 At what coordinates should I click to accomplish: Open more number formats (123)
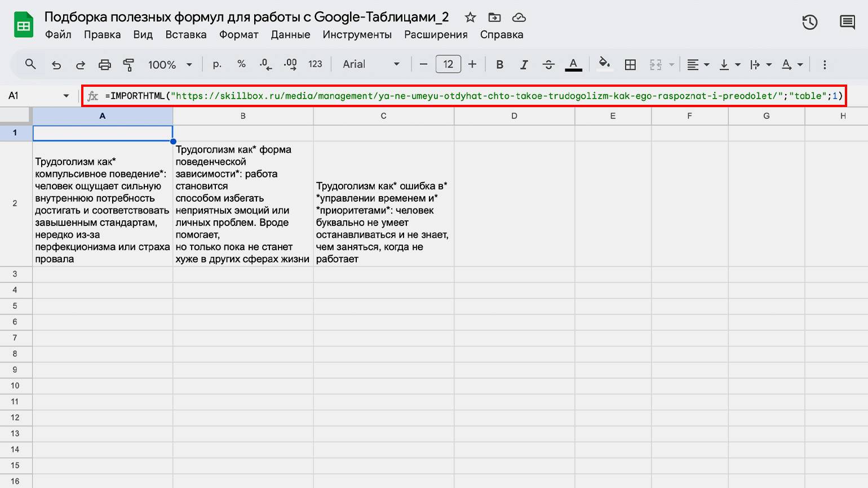(315, 64)
